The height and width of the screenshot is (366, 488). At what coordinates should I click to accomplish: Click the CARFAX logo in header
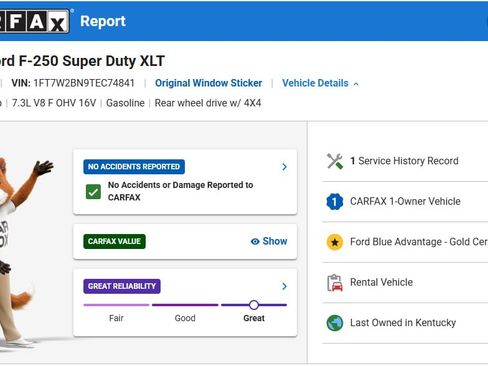(x=34, y=21)
